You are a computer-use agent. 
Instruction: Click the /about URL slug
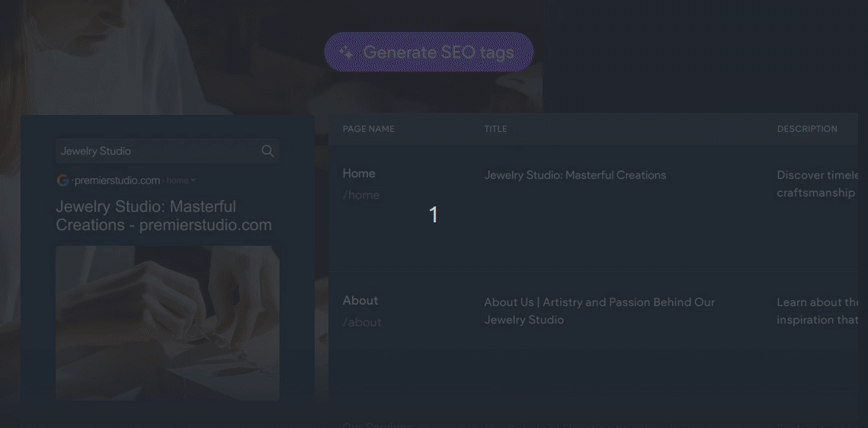[362, 322]
